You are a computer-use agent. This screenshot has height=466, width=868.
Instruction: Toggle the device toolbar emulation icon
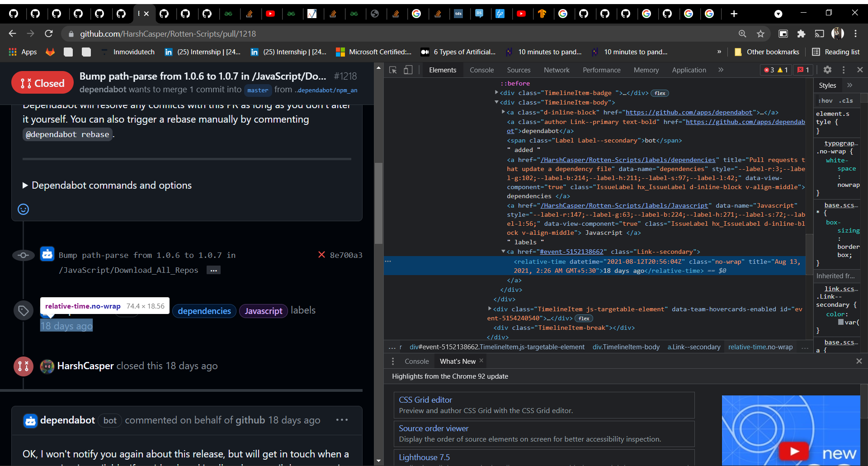pyautogui.click(x=408, y=70)
